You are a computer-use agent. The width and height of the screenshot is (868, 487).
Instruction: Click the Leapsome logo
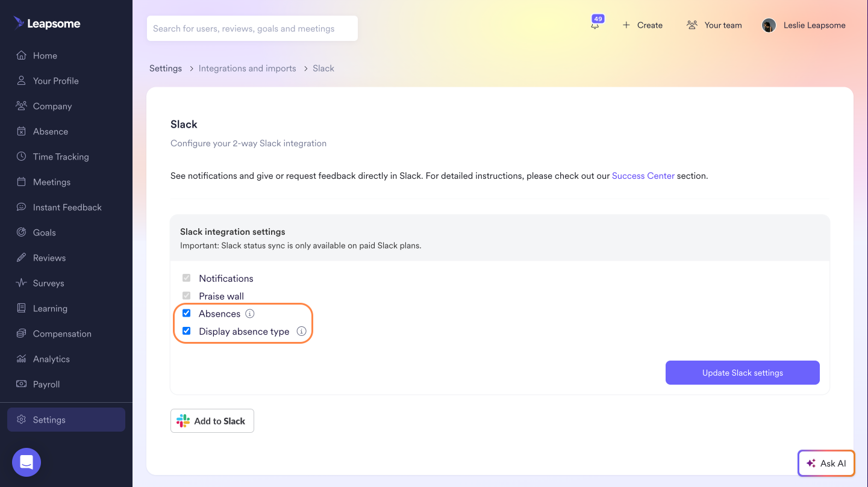[x=47, y=23]
